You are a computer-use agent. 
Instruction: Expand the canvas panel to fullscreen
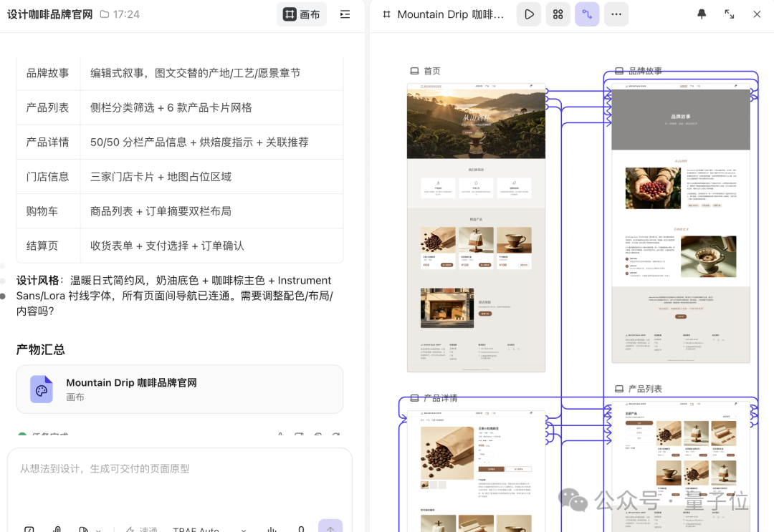pyautogui.click(x=729, y=14)
